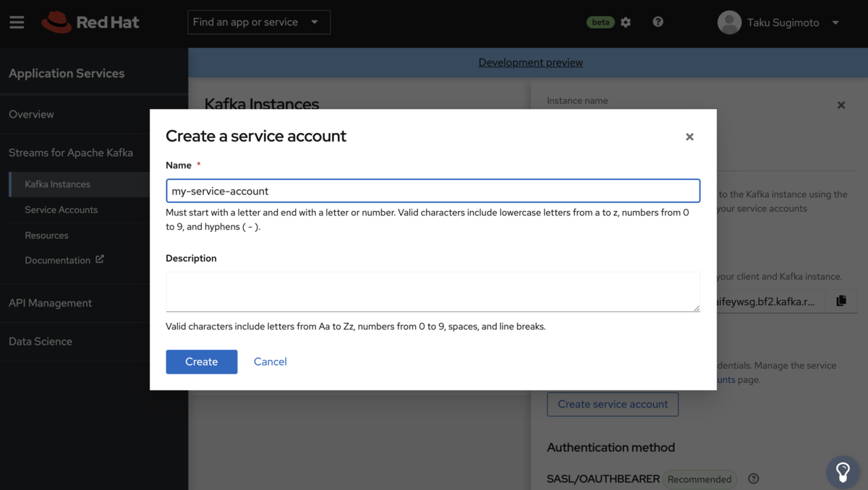The image size is (868, 490).
Task: Open the lightbulb quick help icon
Action: 843,472
